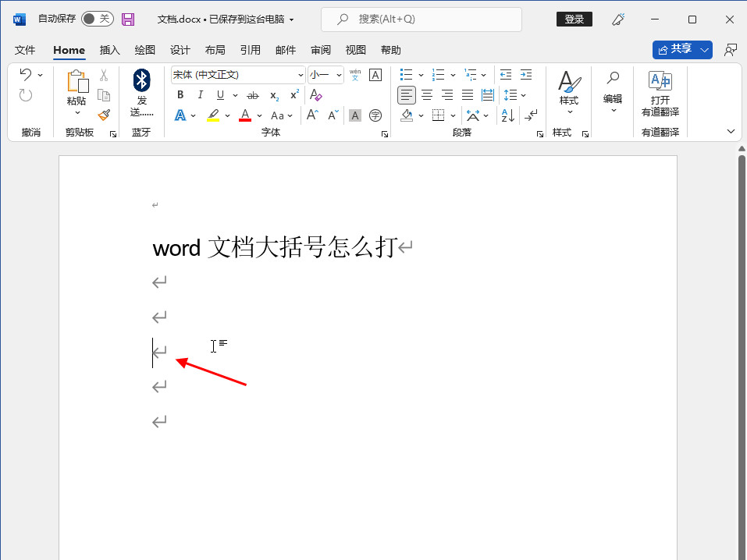
Task: Open the 文件 menu
Action: (x=25, y=50)
